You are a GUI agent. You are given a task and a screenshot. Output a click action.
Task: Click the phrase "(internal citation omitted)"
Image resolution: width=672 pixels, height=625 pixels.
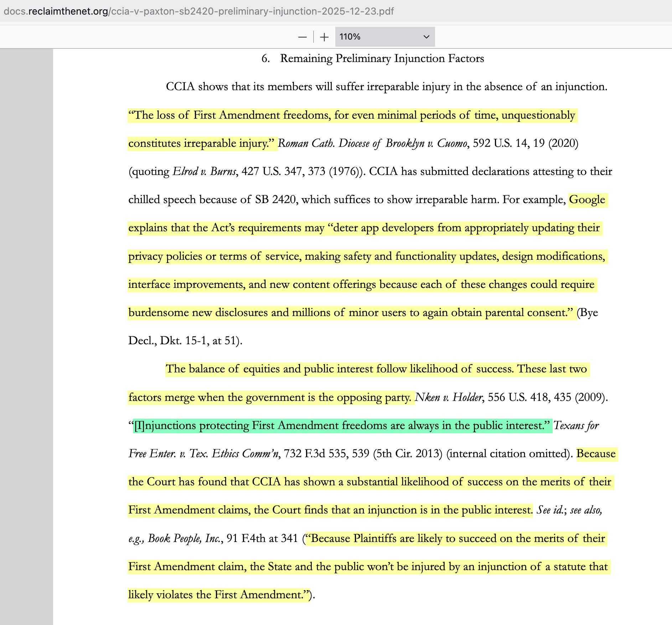click(x=508, y=454)
